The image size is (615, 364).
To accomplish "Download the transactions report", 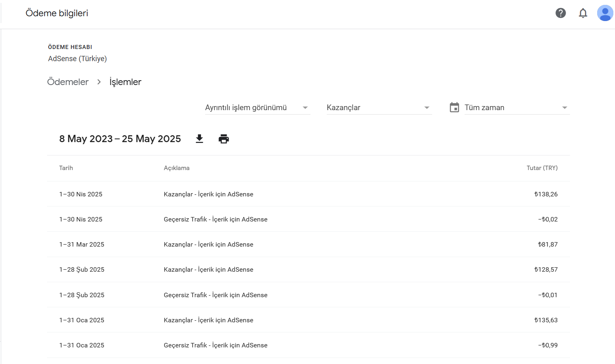I will click(x=199, y=139).
